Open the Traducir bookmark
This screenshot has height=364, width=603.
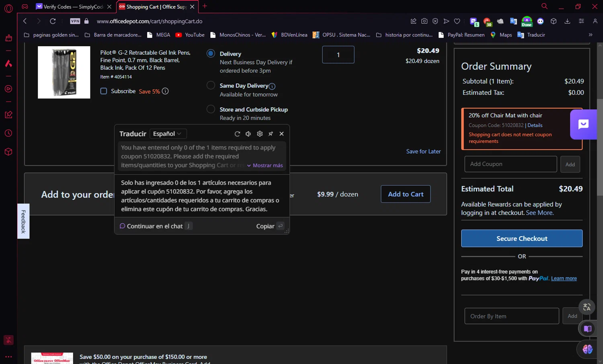531,35
